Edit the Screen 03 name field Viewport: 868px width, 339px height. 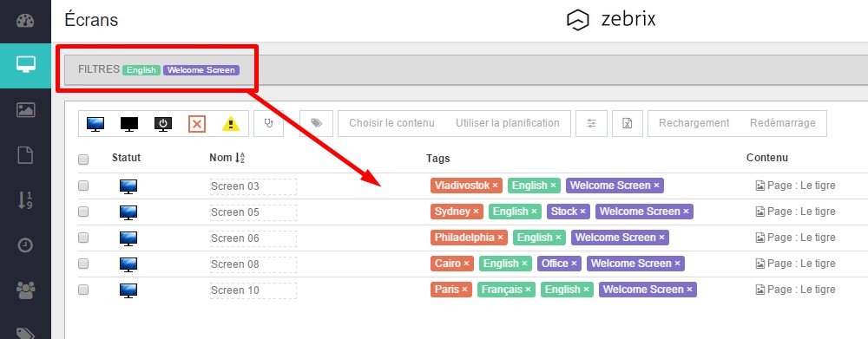(253, 186)
